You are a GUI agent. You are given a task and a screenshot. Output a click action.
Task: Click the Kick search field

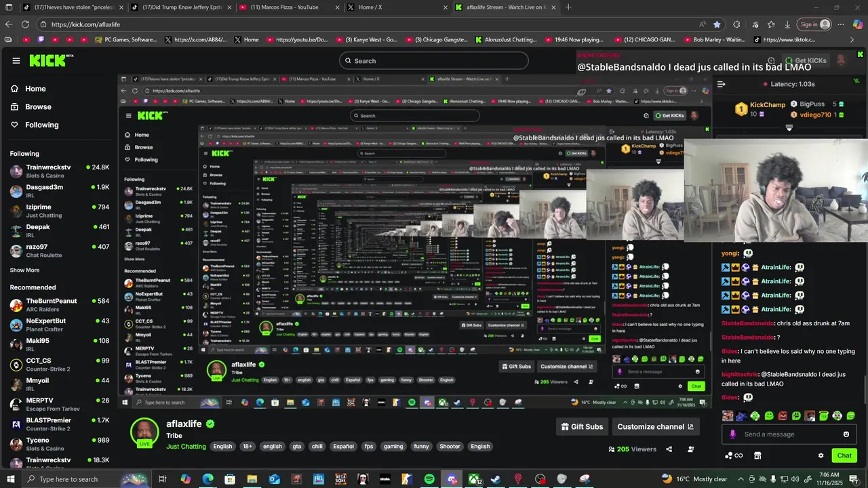click(434, 60)
